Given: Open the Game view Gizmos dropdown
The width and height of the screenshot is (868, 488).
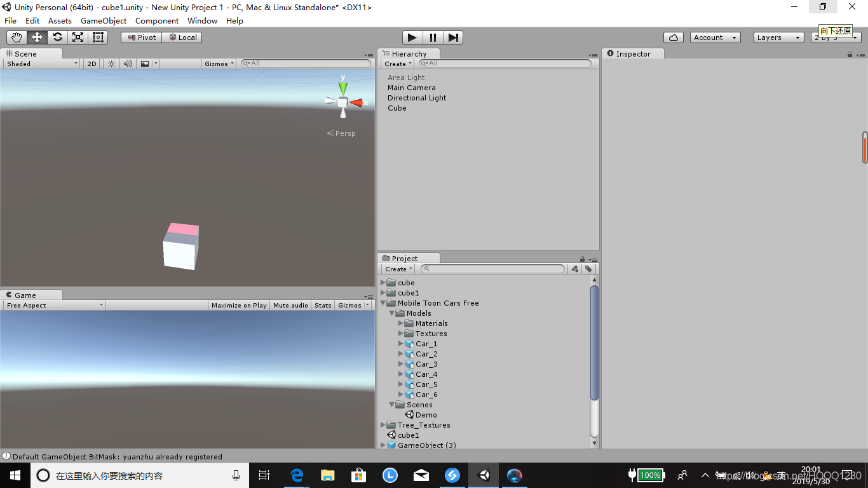Looking at the screenshot, I should pos(353,305).
